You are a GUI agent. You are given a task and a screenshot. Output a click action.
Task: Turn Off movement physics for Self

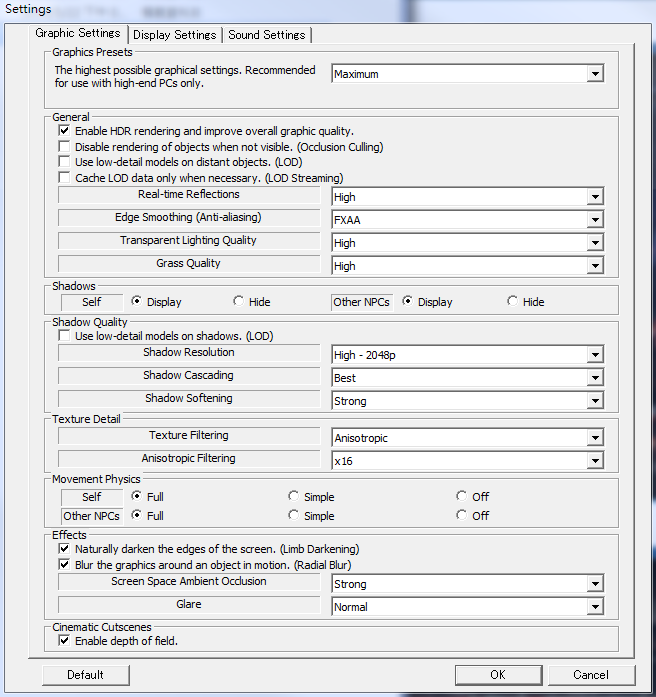point(461,496)
